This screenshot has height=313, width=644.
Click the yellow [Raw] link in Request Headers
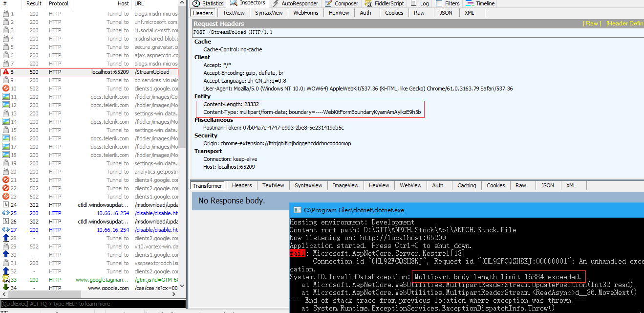click(592, 23)
